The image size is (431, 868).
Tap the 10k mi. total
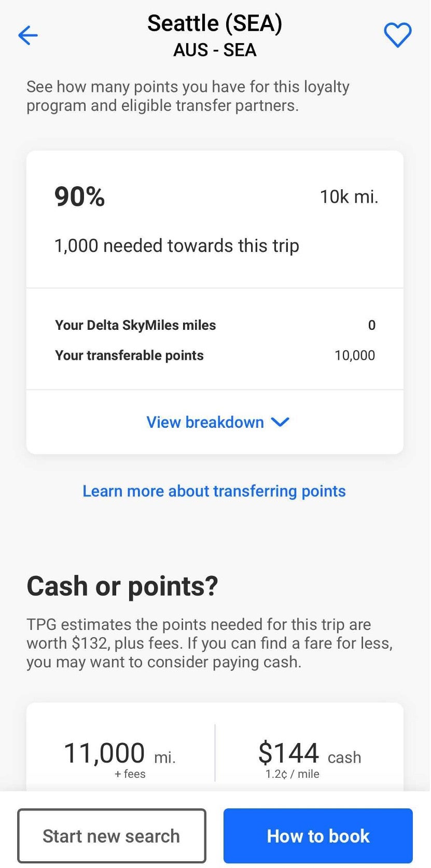pos(349,197)
